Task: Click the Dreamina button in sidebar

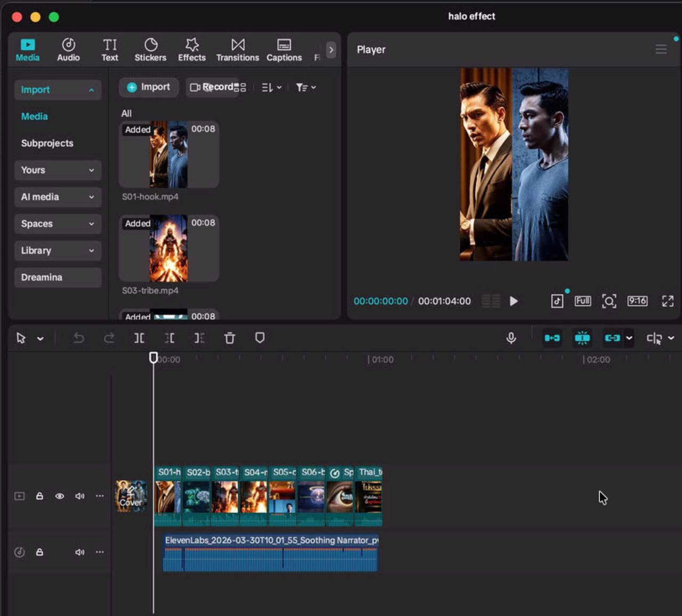Action: 58,277
